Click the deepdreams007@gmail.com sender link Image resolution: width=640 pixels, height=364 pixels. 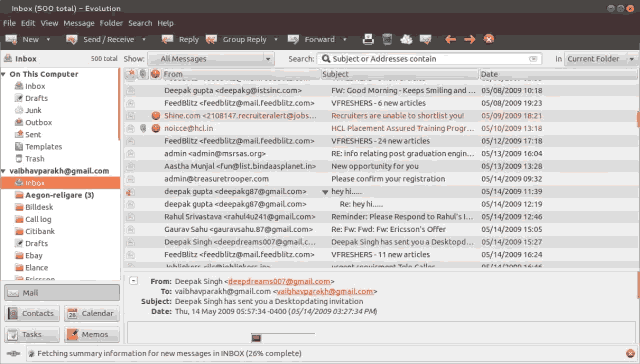(279, 281)
